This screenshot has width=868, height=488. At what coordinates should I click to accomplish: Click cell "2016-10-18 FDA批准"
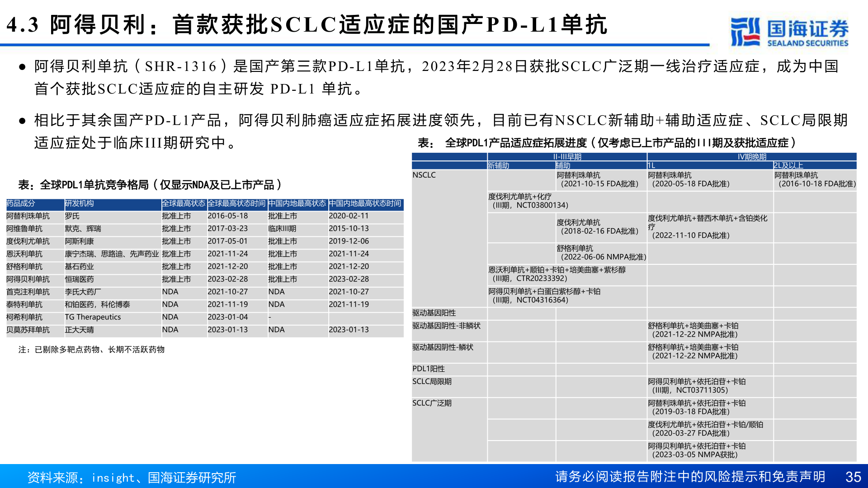[815, 179]
